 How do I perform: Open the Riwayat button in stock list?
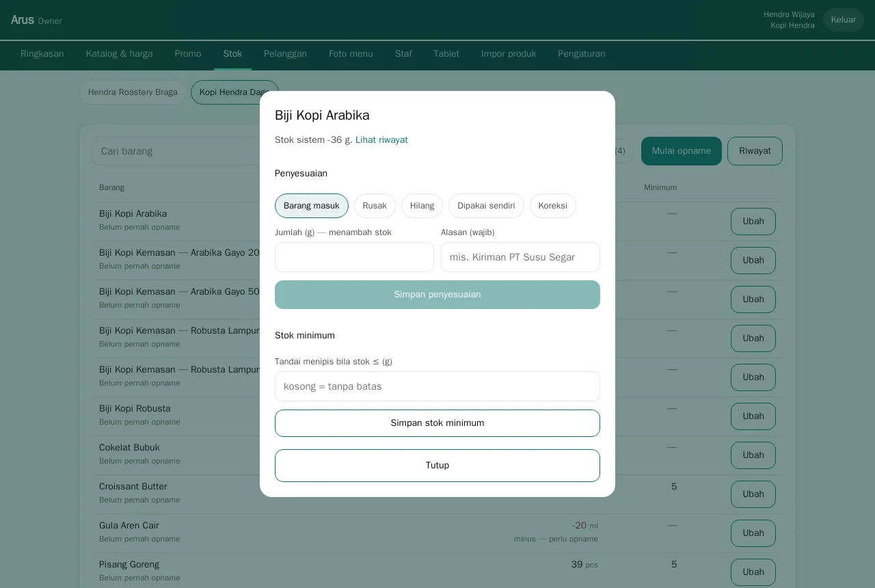755,151
